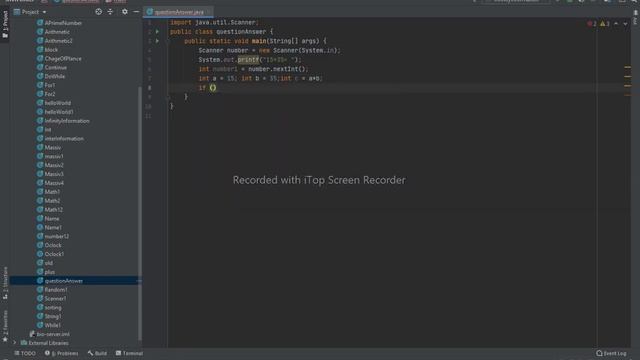Expand the External Libraries node
The height and width of the screenshot is (360, 640).
pyautogui.click(x=15, y=343)
